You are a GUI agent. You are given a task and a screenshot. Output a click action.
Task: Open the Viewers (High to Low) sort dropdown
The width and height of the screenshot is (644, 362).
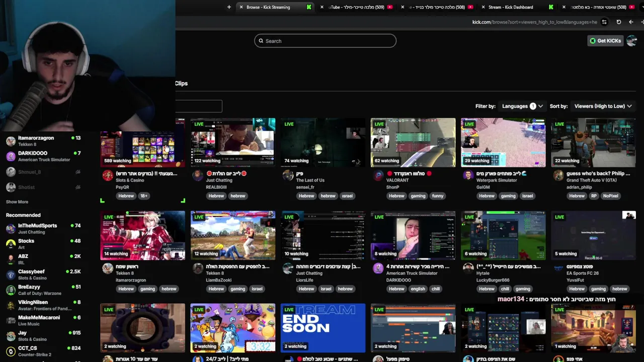(x=603, y=106)
